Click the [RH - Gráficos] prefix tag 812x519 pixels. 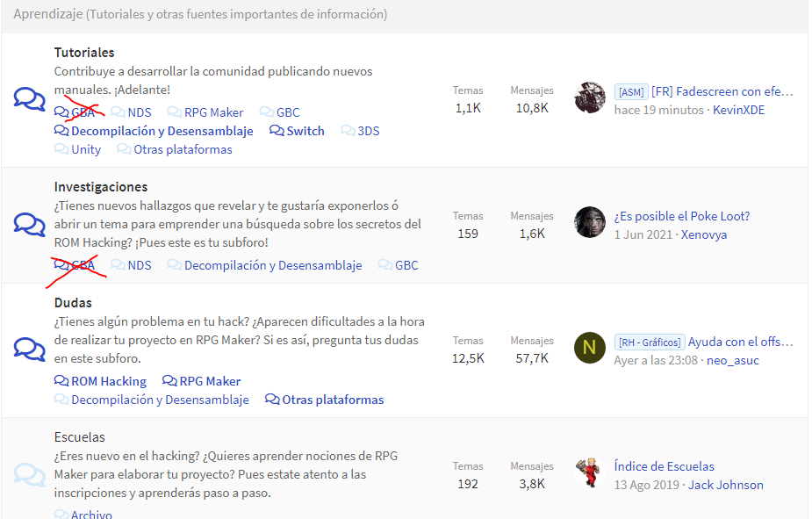click(649, 342)
